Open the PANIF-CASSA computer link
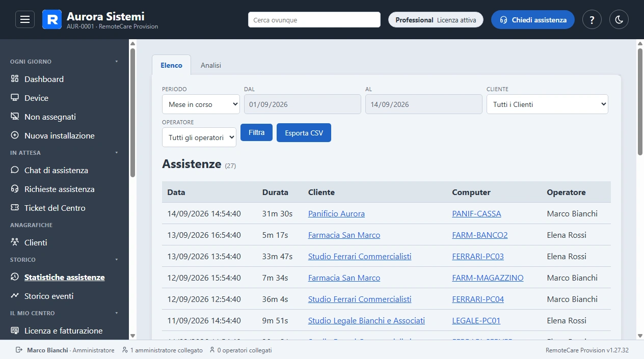Image resolution: width=644 pixels, height=359 pixels. pos(476,214)
